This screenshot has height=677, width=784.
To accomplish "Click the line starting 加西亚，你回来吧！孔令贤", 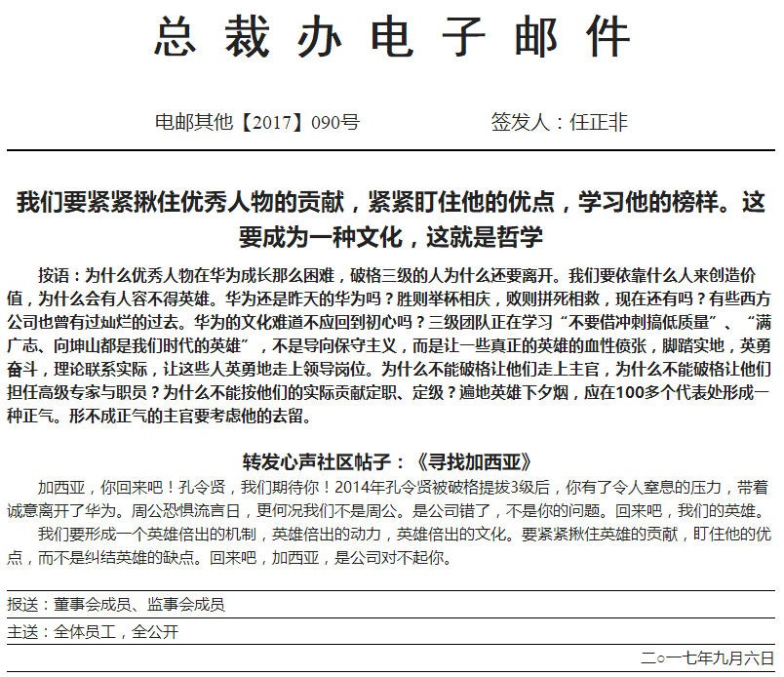I will [x=403, y=487].
